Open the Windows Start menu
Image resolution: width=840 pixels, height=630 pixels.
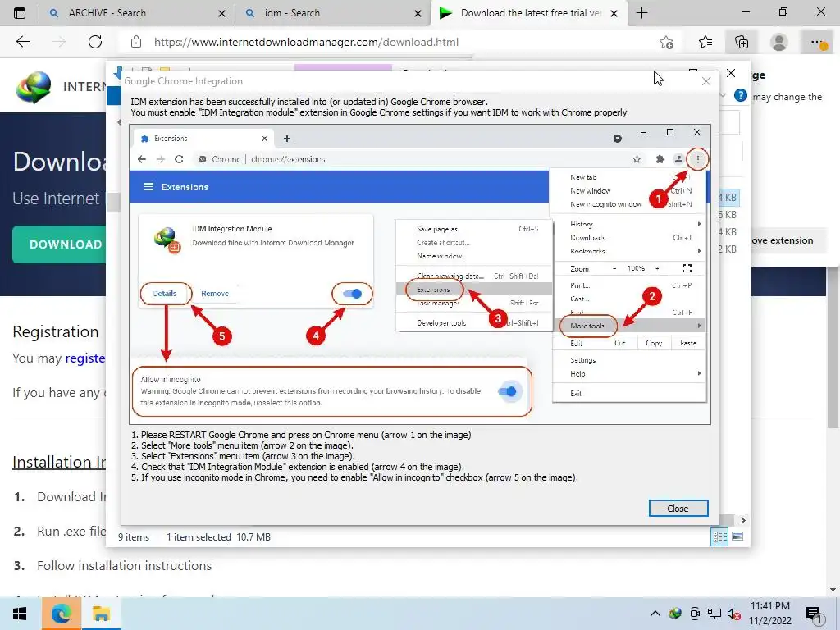20,614
